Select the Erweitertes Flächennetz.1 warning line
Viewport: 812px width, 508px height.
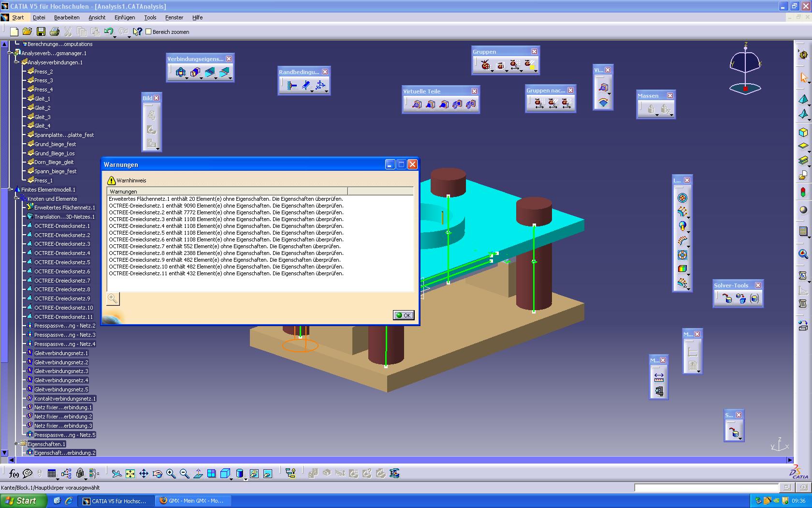226,199
